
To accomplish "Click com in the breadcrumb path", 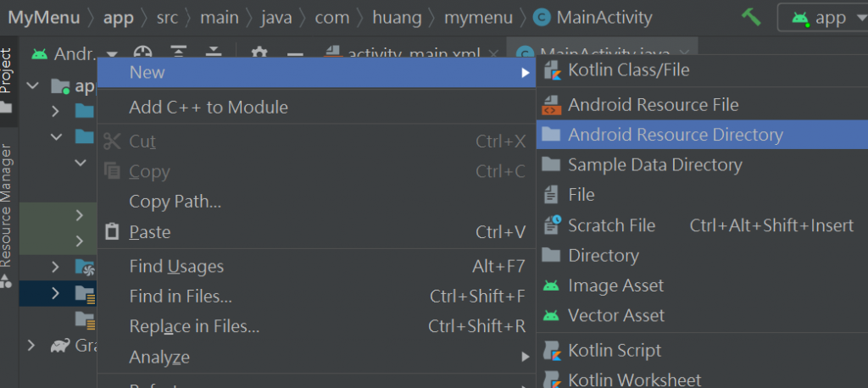I will tap(332, 18).
